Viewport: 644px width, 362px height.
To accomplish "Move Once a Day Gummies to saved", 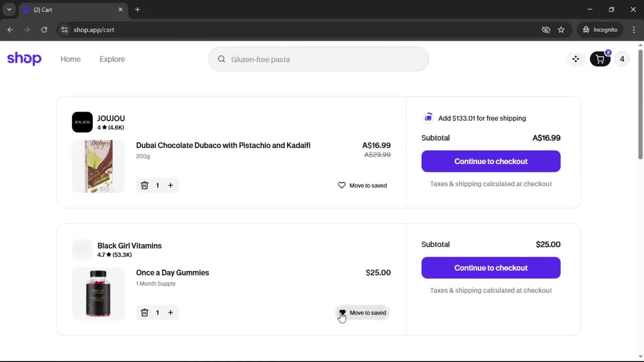I will tap(363, 313).
